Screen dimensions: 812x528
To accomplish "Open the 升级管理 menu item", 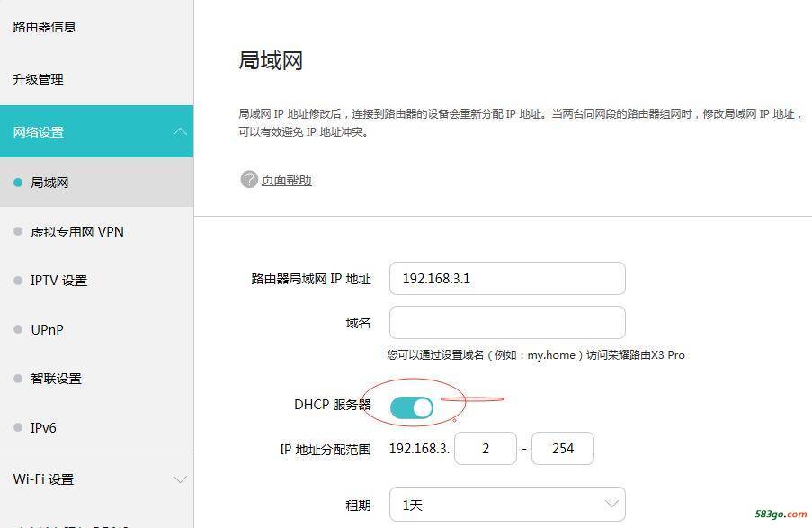I will click(x=39, y=79).
